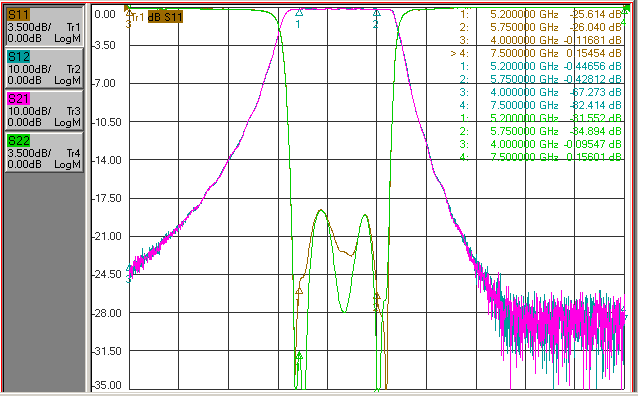
Task: Select the S11 trace status button
Action: (x=44, y=26)
